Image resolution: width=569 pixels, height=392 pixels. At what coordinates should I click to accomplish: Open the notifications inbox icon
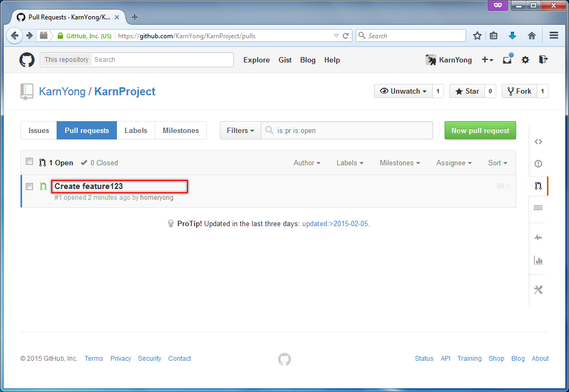(x=507, y=60)
